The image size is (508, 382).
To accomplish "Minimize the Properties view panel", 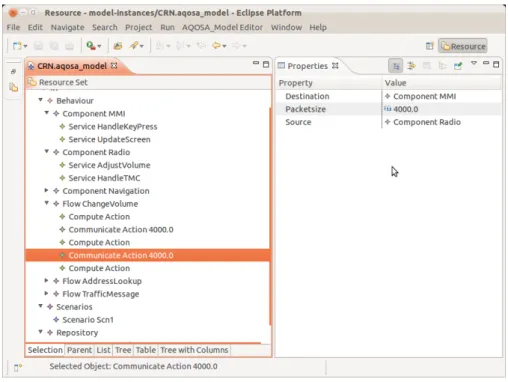I will coord(486,63).
